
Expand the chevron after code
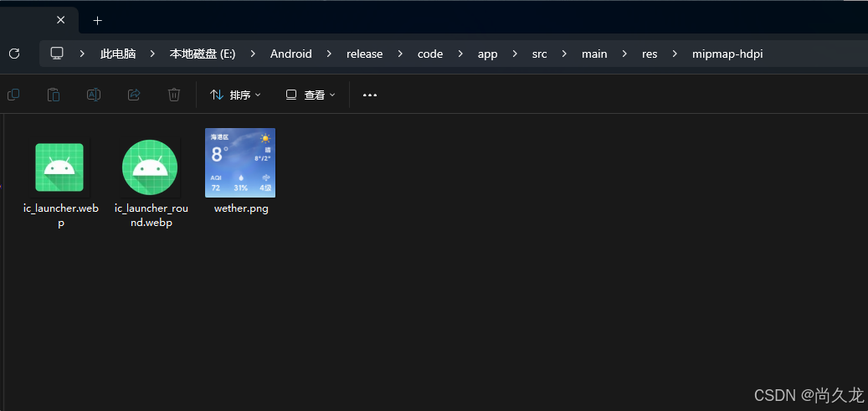[x=460, y=54]
